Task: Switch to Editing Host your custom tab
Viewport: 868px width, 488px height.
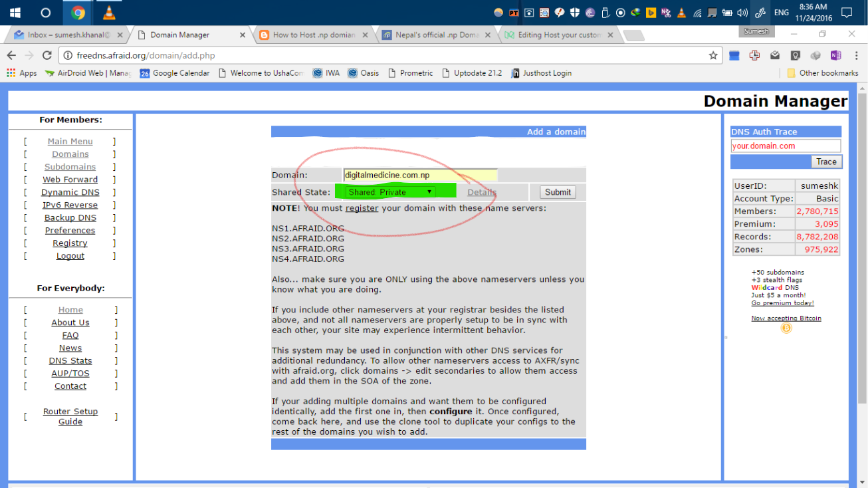Action: click(557, 35)
